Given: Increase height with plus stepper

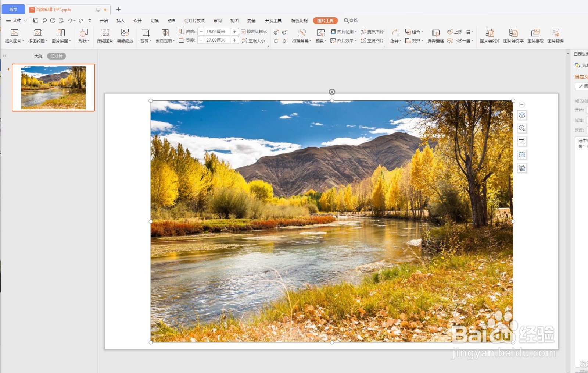Looking at the screenshot, I should tap(235, 32).
